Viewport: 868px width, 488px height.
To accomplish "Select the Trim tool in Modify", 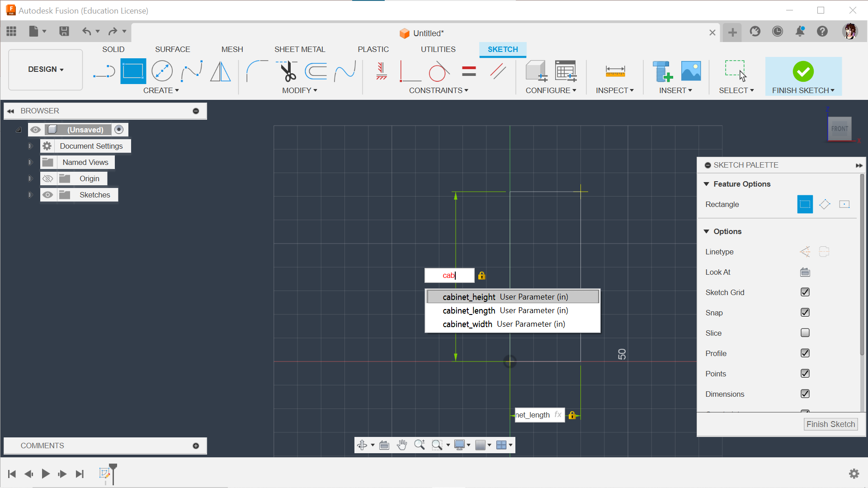I will [288, 71].
